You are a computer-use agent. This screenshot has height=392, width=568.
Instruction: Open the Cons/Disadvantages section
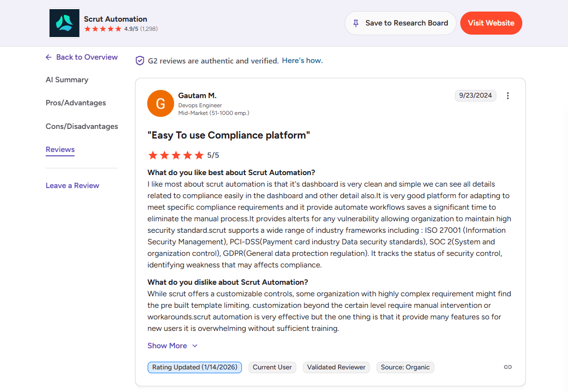click(82, 126)
